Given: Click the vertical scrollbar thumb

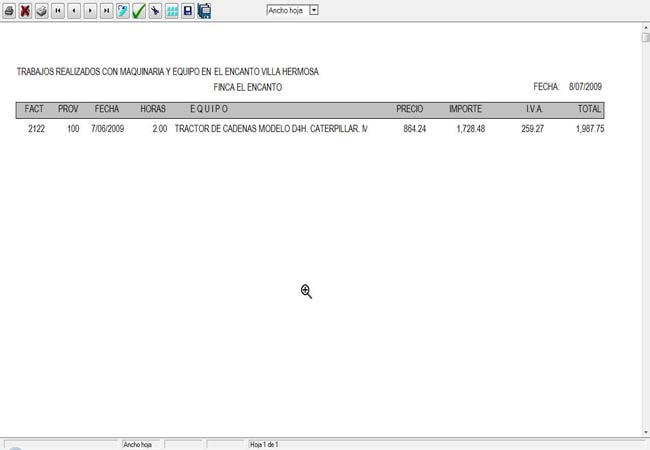Looking at the screenshot, I should click(x=645, y=37).
